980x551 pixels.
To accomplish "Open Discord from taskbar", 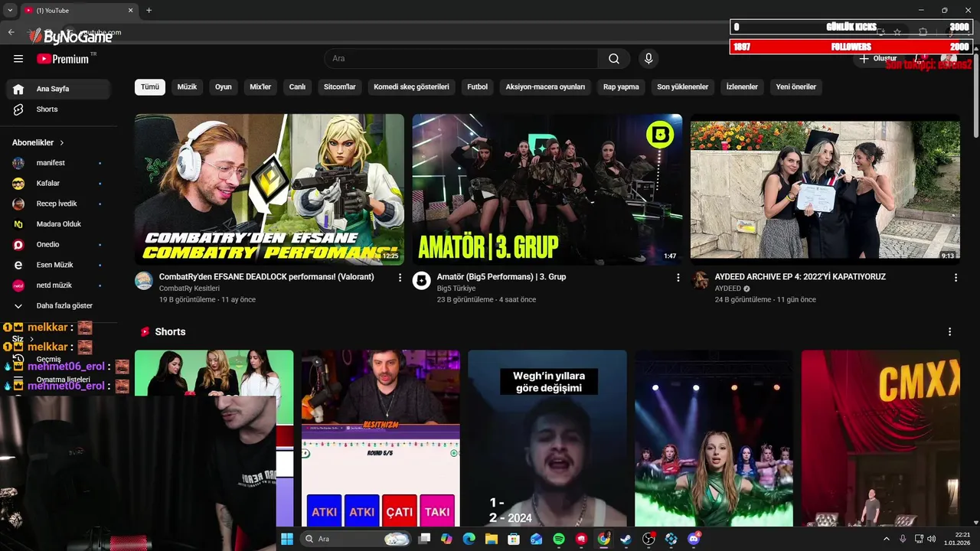I will tap(694, 539).
